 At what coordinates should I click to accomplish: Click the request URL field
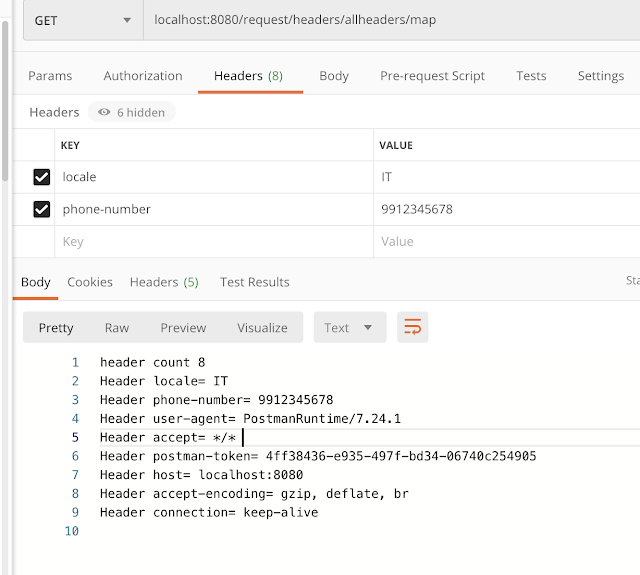click(x=391, y=20)
